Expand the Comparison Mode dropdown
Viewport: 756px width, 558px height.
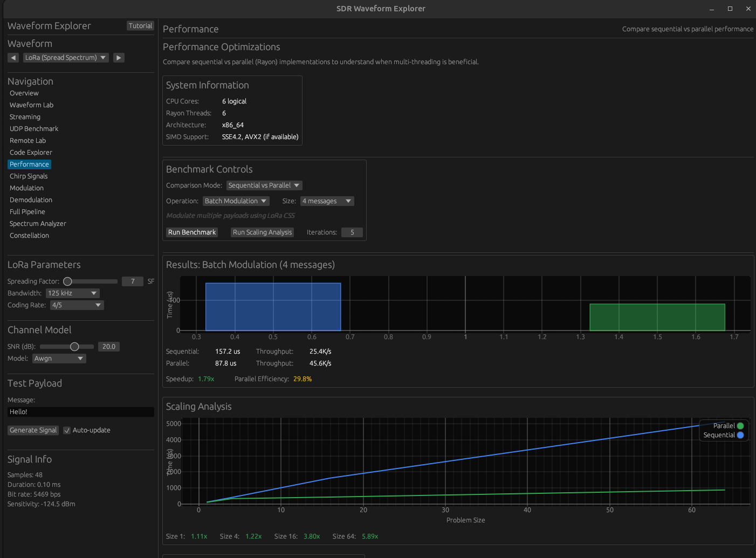point(264,185)
